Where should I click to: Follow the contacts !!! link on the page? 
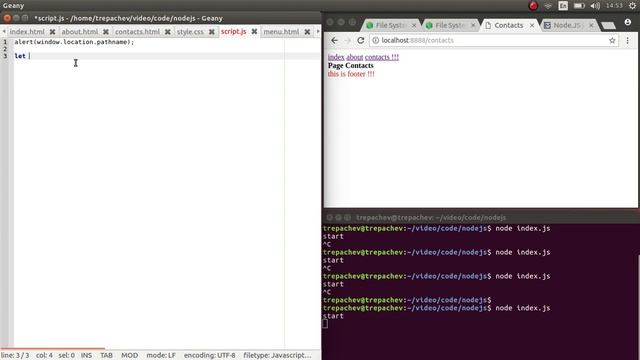coord(382,57)
